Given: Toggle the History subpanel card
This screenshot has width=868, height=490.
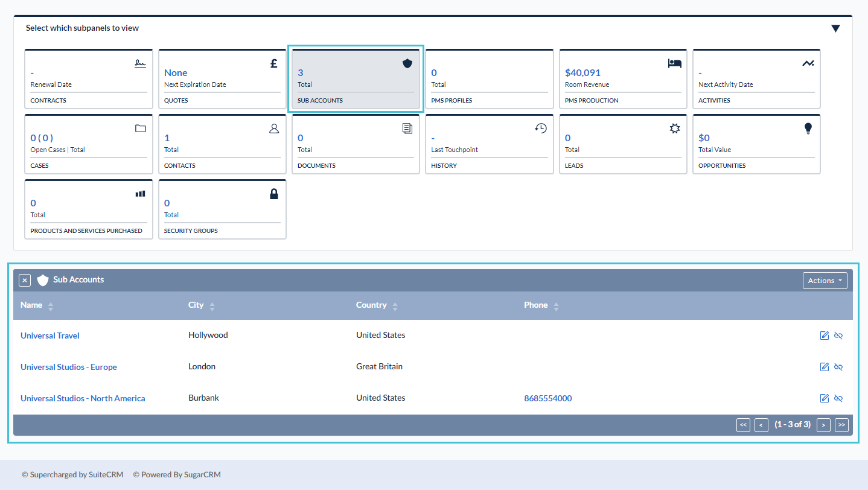Looking at the screenshot, I should point(490,144).
